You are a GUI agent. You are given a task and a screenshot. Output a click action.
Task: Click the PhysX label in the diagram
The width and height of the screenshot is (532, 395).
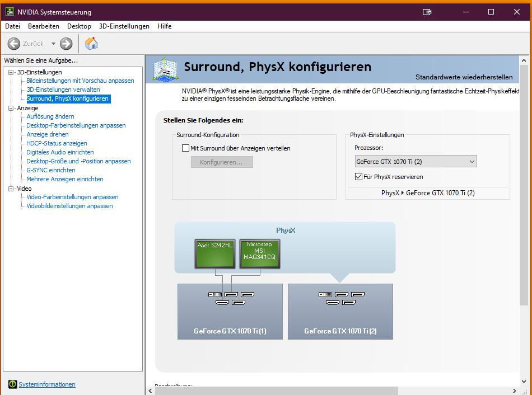[286, 231]
